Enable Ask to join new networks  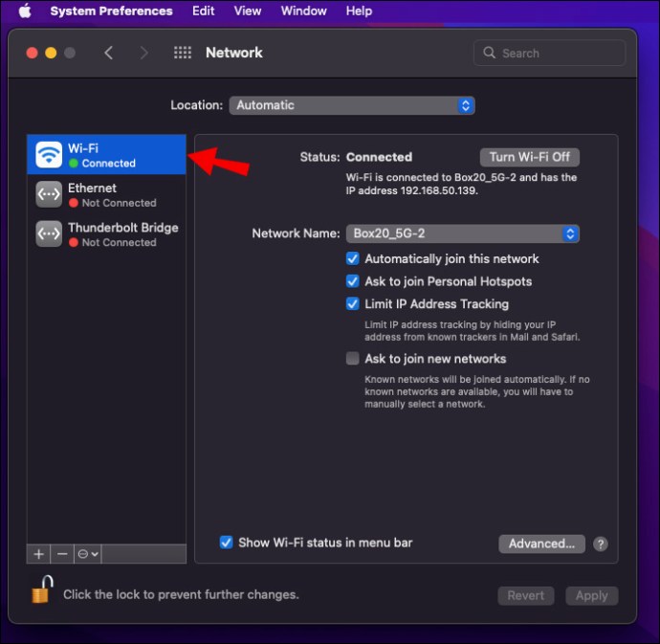tap(353, 359)
